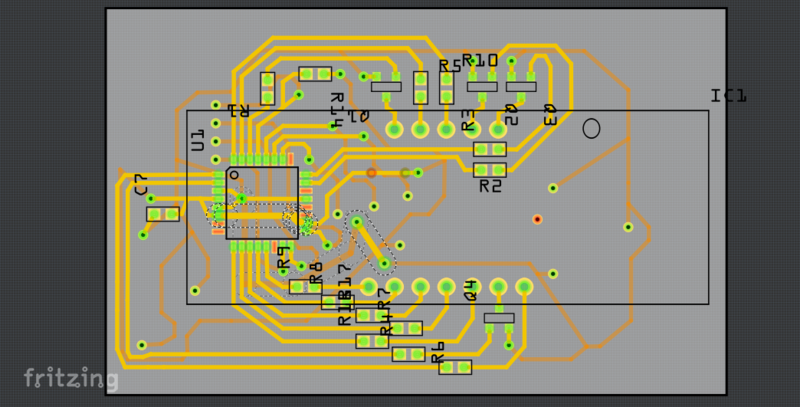Select the red via inside IC1

click(x=537, y=219)
